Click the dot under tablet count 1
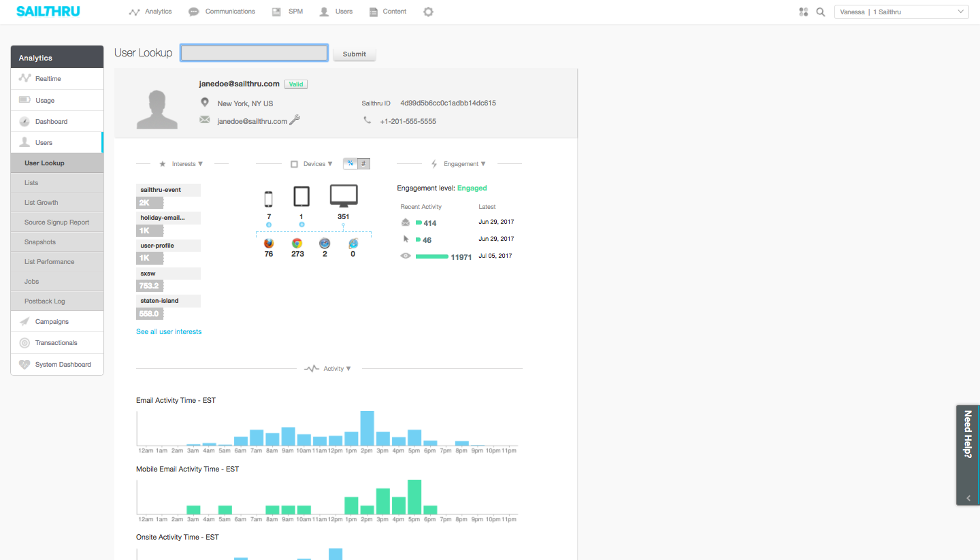 click(301, 225)
